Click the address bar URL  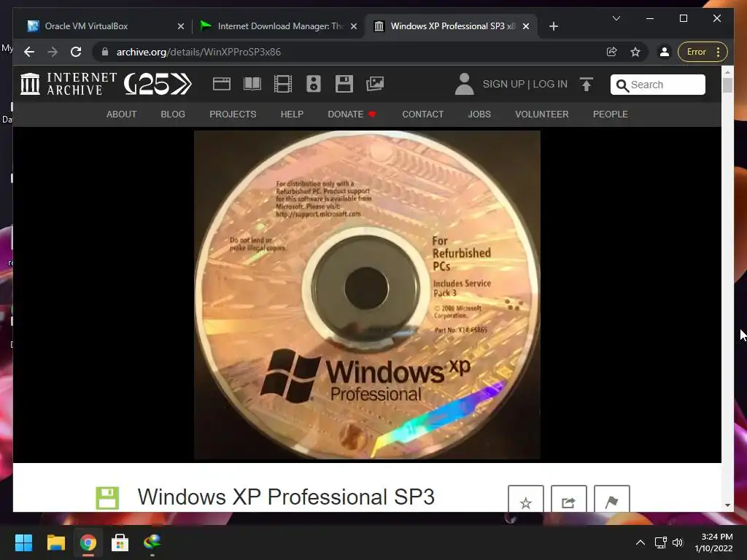click(198, 52)
